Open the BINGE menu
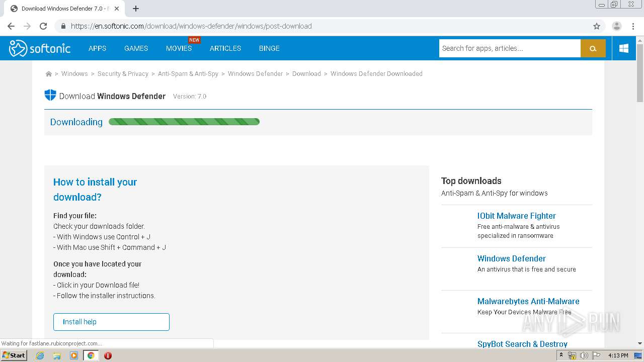Image resolution: width=644 pixels, height=362 pixels. tap(269, 48)
